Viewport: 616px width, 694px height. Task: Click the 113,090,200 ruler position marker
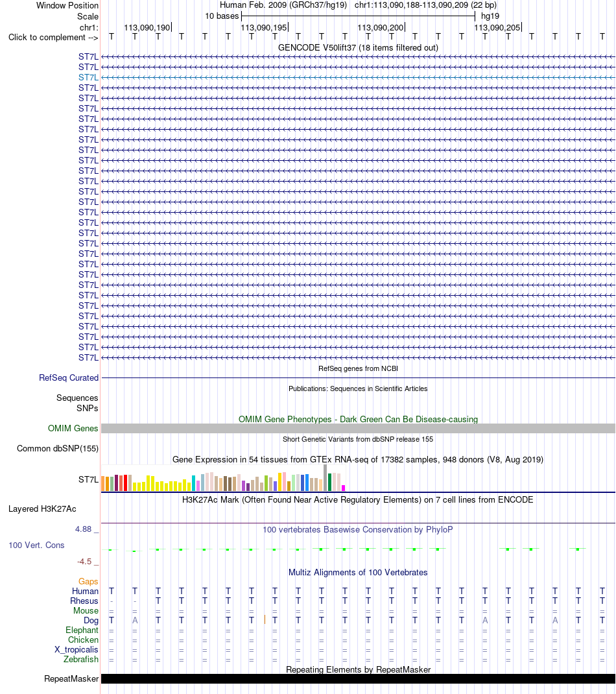coord(381,27)
